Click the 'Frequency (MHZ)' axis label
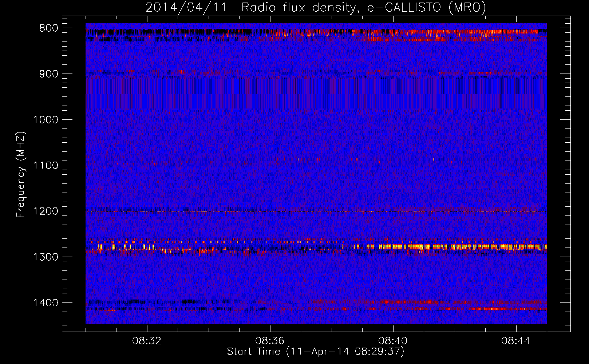This screenshot has width=589, height=364. pos(21,175)
